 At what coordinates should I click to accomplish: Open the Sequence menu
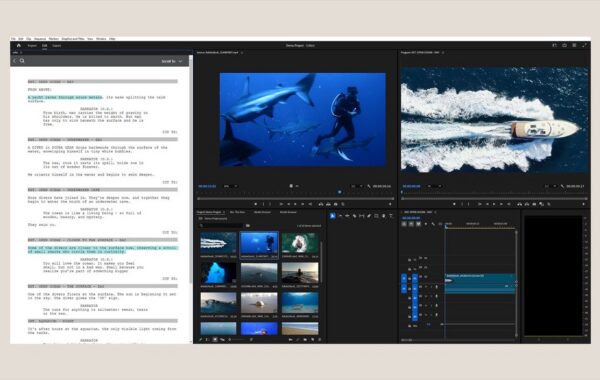[40, 39]
